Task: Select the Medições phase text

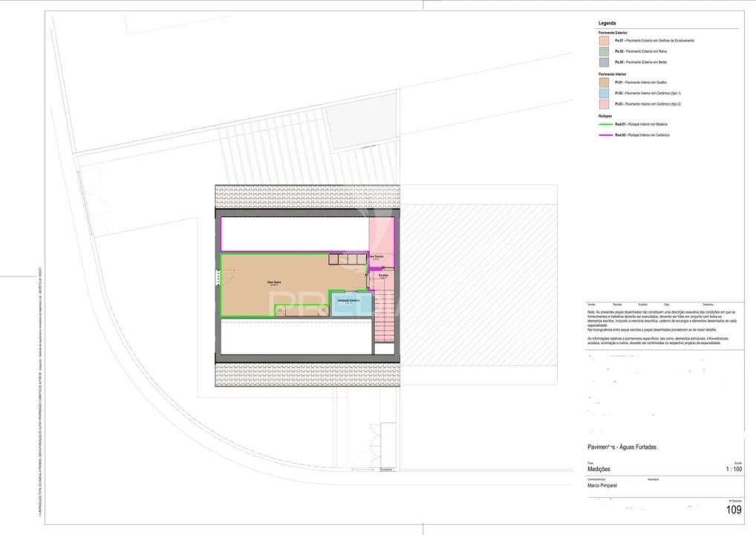Action: point(600,470)
